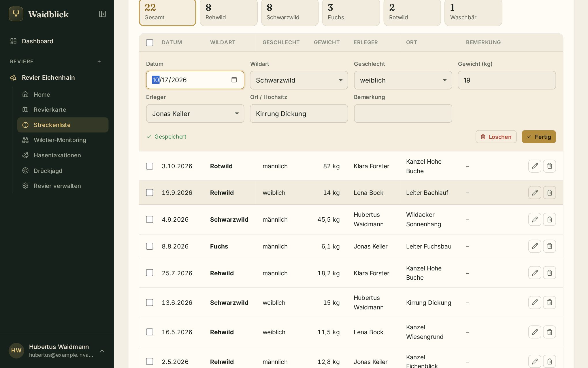
Task: Click the empty Bemerkung input field
Action: [403, 113]
